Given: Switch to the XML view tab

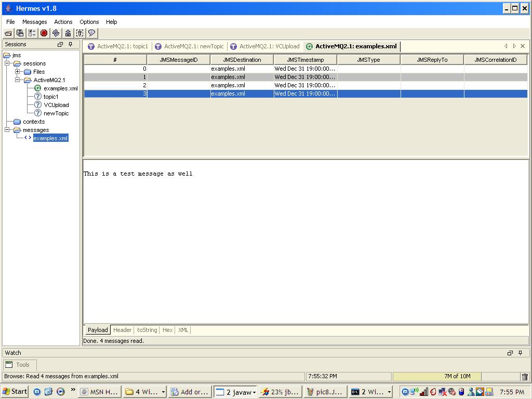Looking at the screenshot, I should 183,330.
